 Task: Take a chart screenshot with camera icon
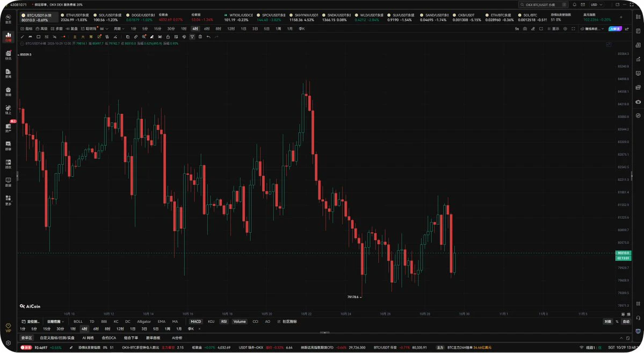click(525, 29)
